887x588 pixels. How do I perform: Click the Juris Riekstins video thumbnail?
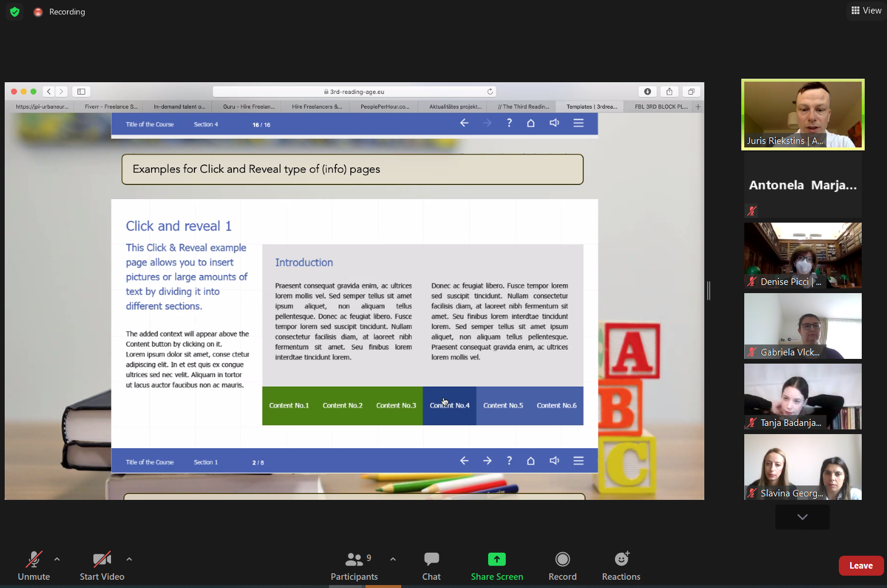tap(802, 115)
